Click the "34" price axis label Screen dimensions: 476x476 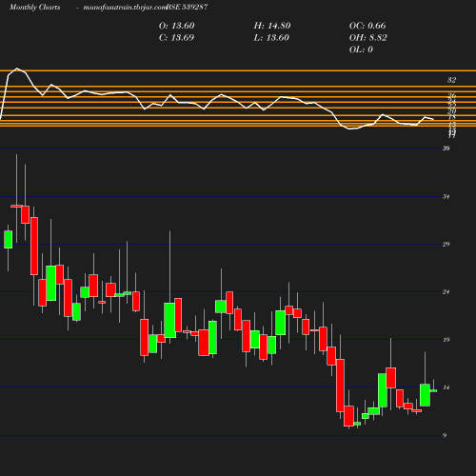(446, 197)
